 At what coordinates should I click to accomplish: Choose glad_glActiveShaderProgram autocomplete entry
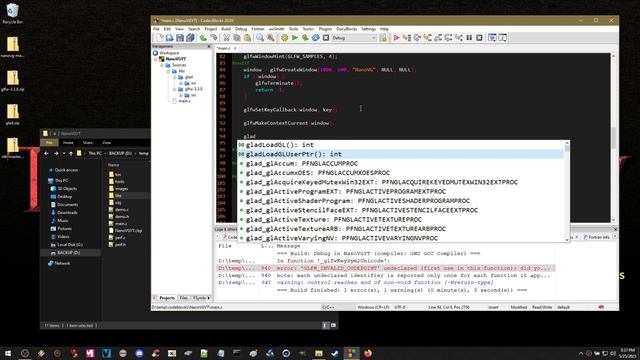tap(402, 201)
